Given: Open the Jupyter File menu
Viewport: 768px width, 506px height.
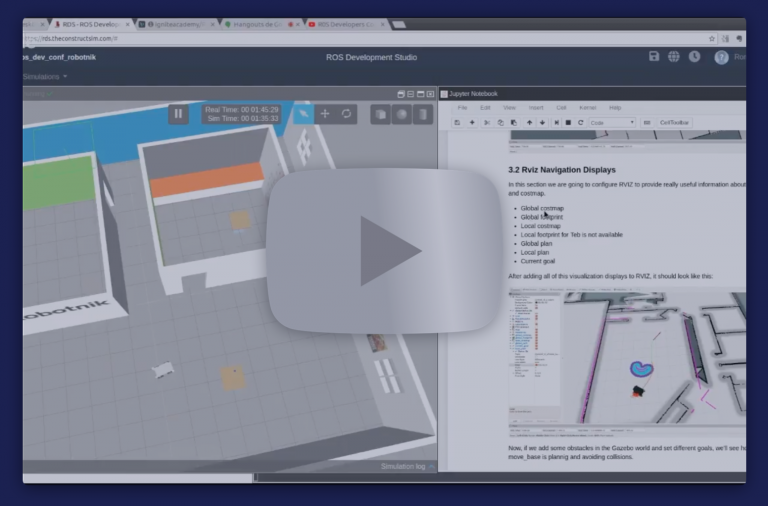Looking at the screenshot, I should [462, 107].
